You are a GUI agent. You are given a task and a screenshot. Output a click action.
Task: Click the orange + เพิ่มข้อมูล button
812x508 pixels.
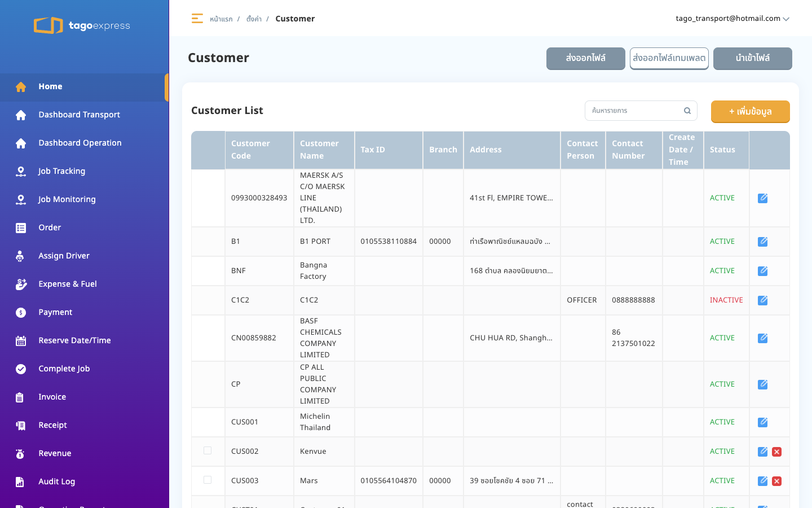click(x=751, y=111)
